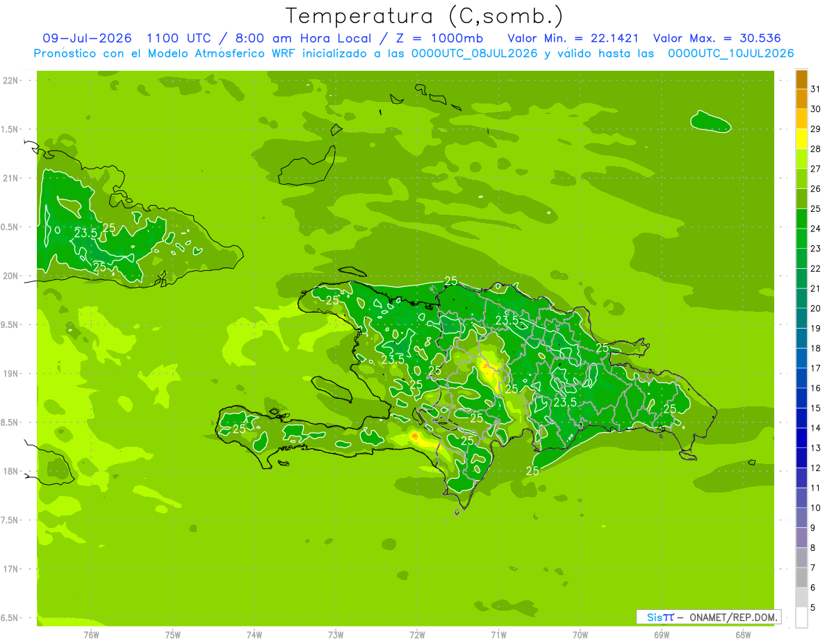Image resolution: width=834 pixels, height=644 pixels.
Task: Click the '69W' longitude axis label
Action: tap(662, 634)
